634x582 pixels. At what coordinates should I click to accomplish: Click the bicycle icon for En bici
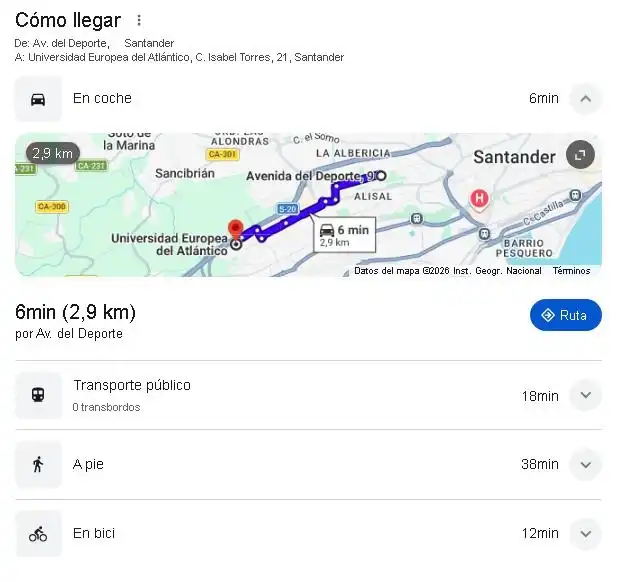pyautogui.click(x=38, y=534)
